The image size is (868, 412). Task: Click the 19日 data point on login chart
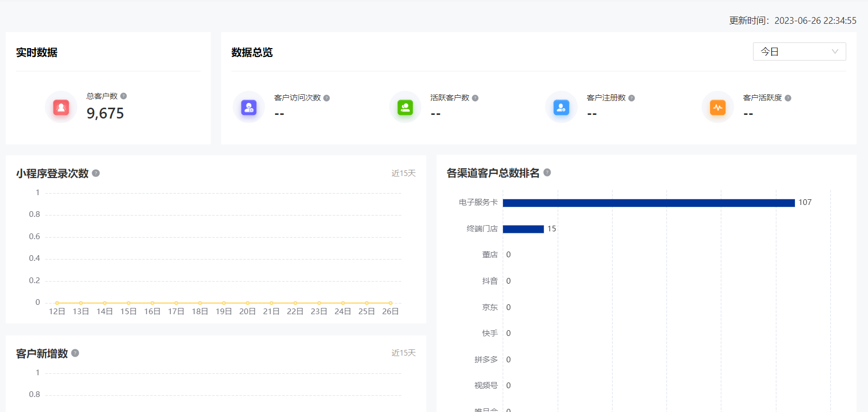point(224,303)
